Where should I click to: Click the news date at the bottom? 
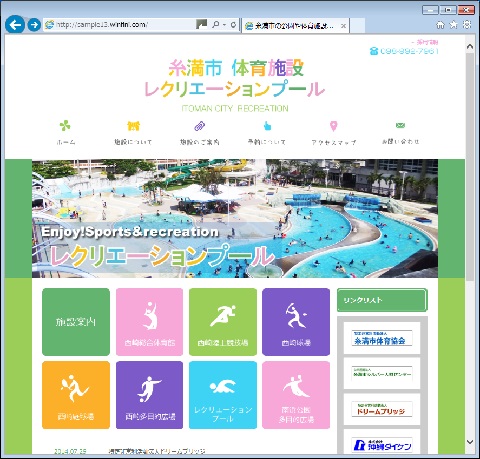(70, 451)
